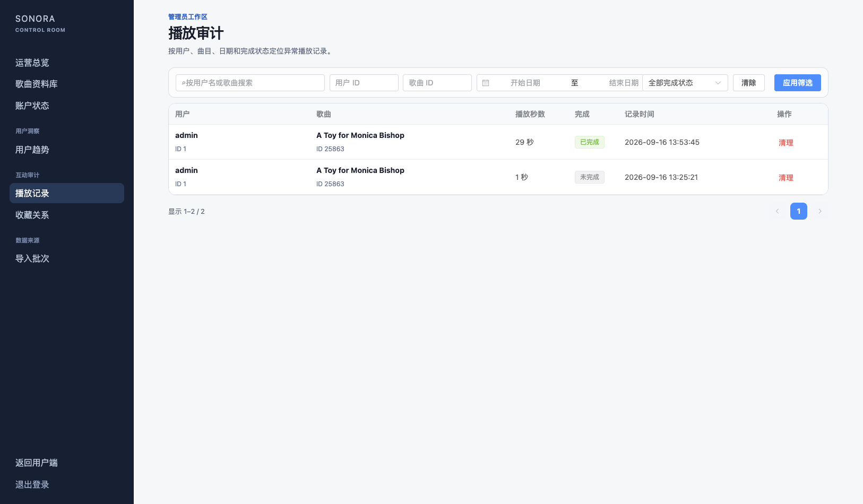863x504 pixels.
Task: Select page 1 in pagination
Action: point(799,211)
